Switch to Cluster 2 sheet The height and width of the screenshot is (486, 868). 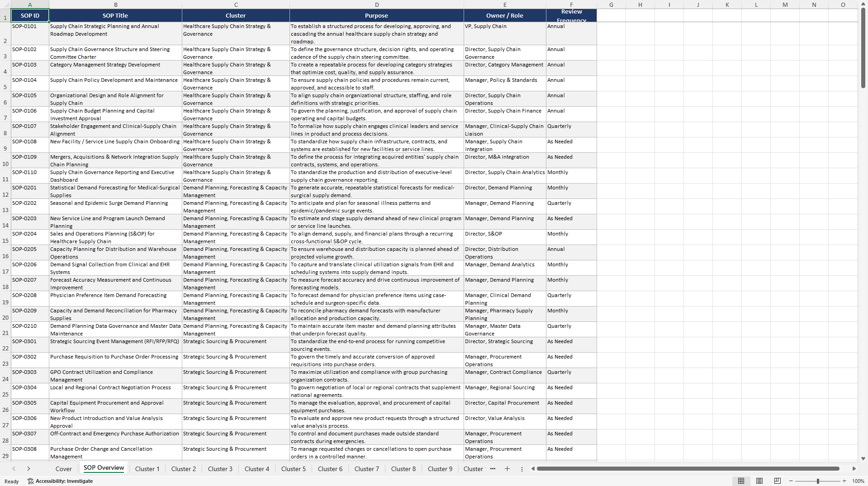184,469
